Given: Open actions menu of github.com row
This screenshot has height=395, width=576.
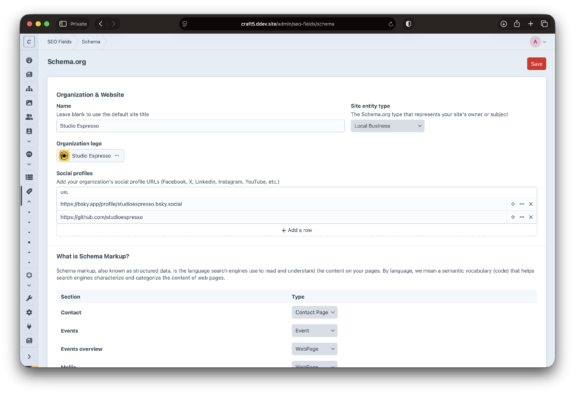Looking at the screenshot, I should click(522, 217).
